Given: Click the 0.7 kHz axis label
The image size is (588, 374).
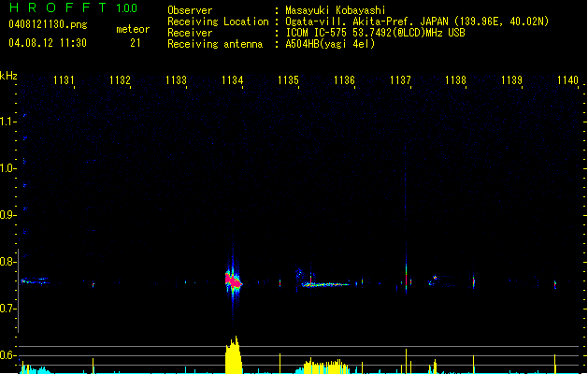Looking at the screenshot, I should pos(7,309).
